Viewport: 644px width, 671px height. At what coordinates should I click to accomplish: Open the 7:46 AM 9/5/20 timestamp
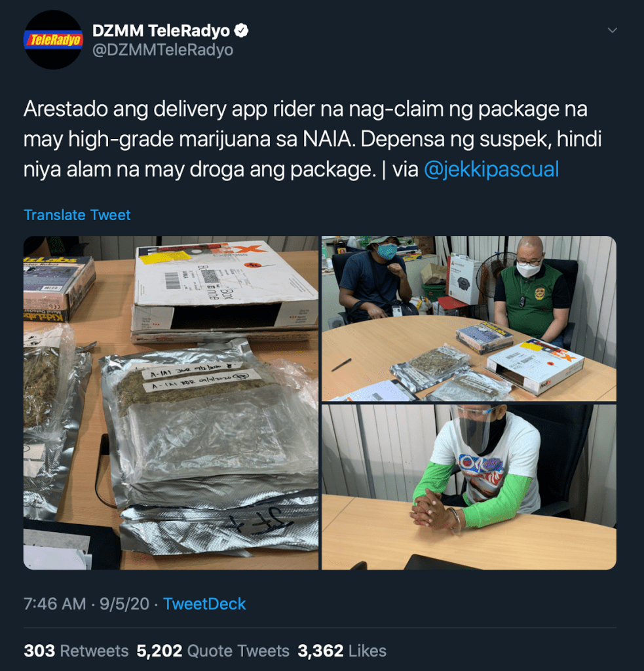click(86, 604)
